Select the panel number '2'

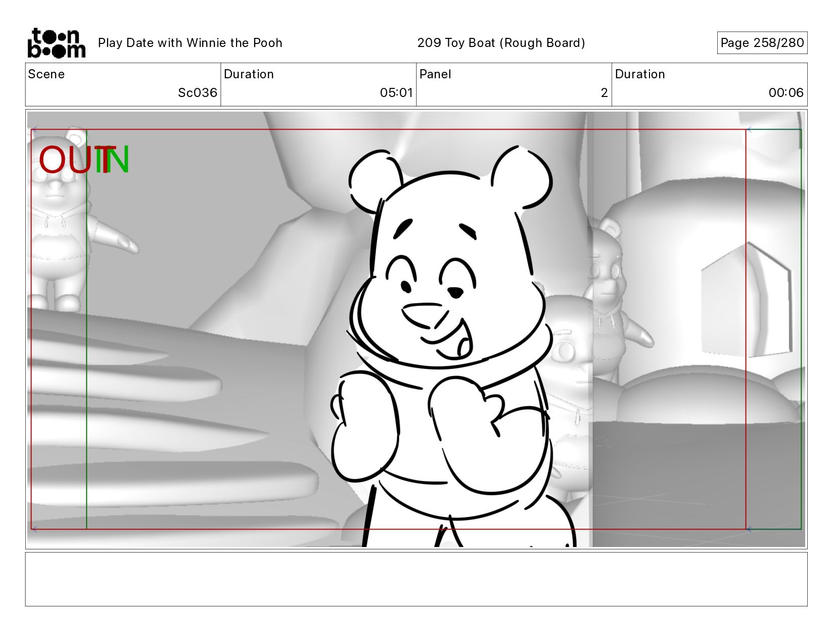coord(604,93)
